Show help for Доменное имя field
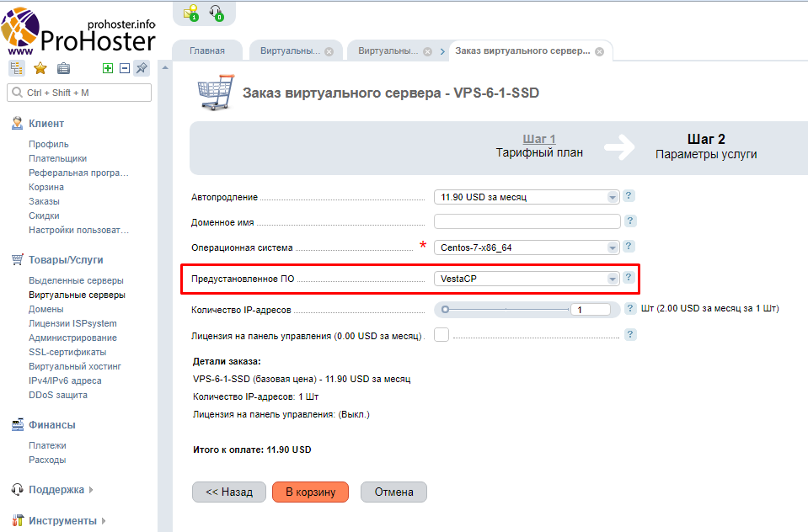 [x=629, y=221]
